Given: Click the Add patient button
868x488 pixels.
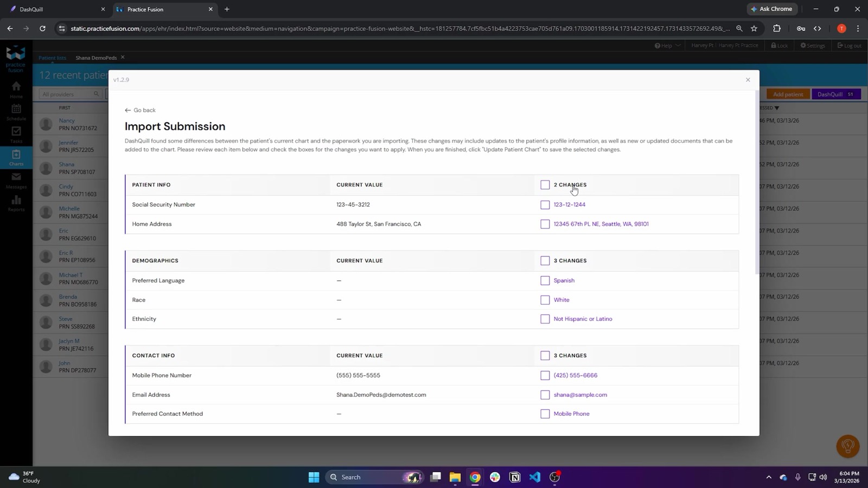Looking at the screenshot, I should [788, 94].
